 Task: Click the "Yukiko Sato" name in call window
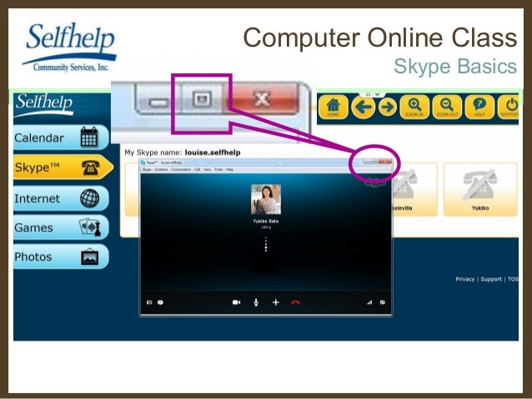pos(266,221)
